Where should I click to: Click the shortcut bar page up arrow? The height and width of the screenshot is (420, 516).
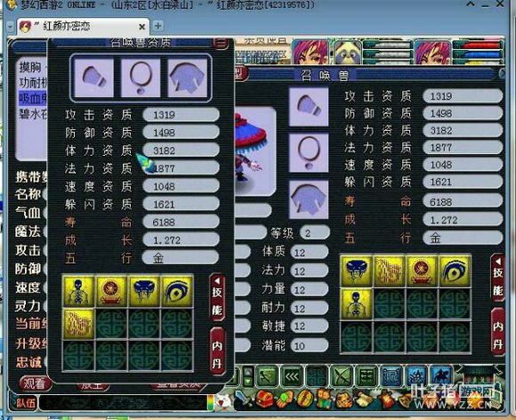click(248, 372)
